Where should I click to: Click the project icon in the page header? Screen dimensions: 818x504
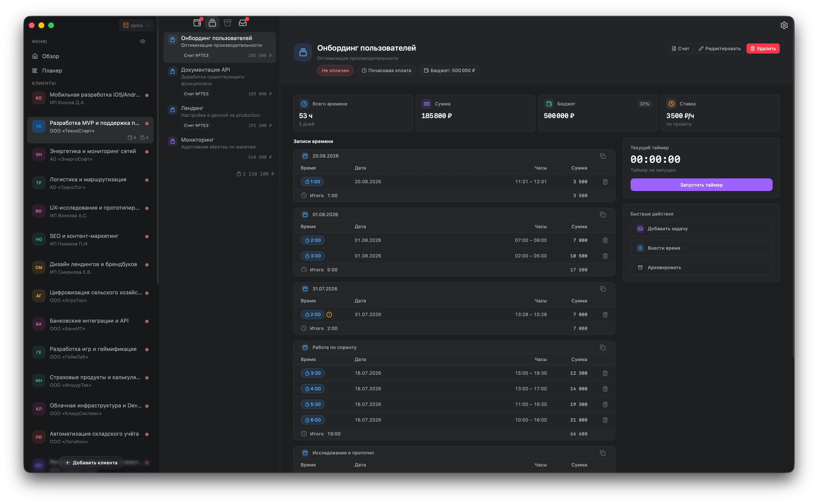coord(303,52)
